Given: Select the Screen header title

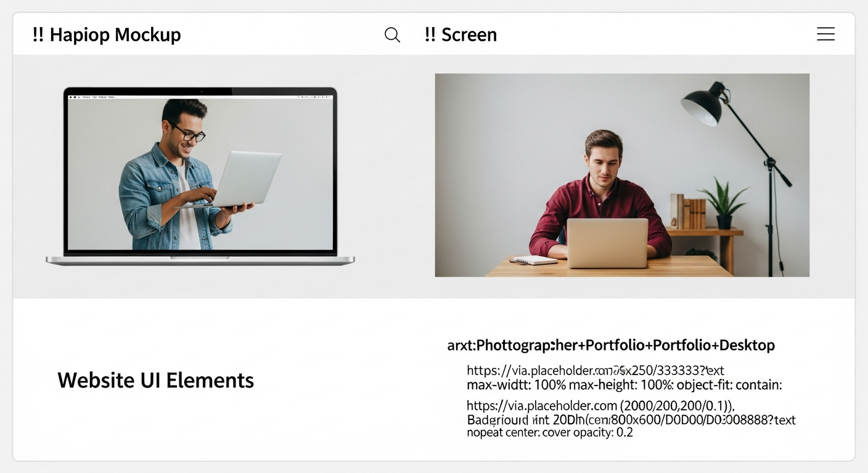Looking at the screenshot, I should [469, 35].
